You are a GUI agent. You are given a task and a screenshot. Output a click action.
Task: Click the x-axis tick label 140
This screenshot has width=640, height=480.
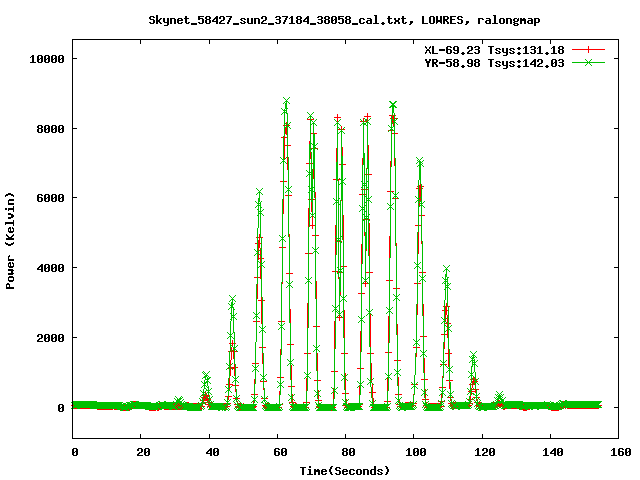pos(553,452)
